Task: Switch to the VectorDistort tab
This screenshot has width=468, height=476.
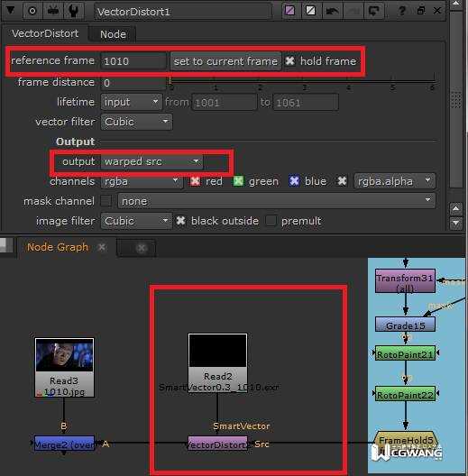Action: [45, 33]
